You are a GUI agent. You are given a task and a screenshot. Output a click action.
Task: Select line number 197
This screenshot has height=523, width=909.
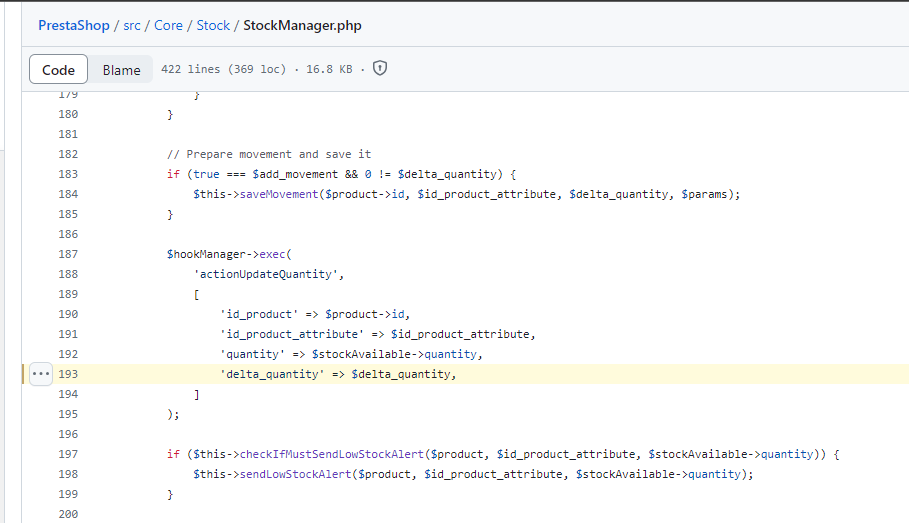68,454
